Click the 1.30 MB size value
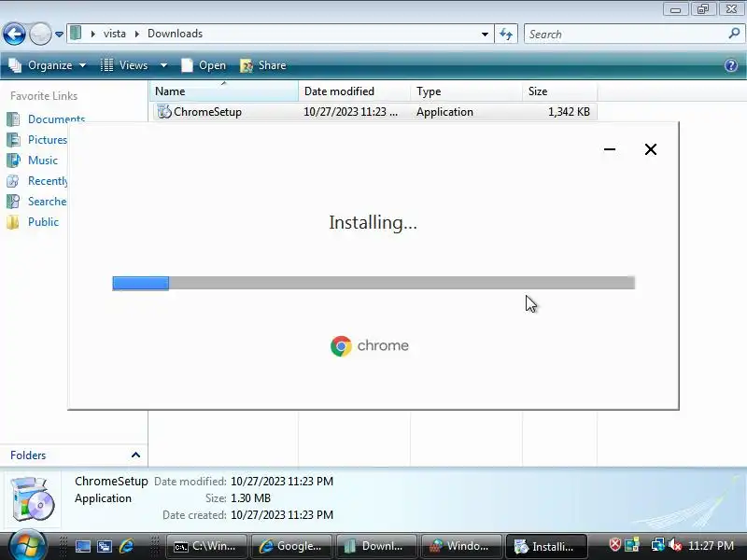747x560 pixels. click(250, 498)
